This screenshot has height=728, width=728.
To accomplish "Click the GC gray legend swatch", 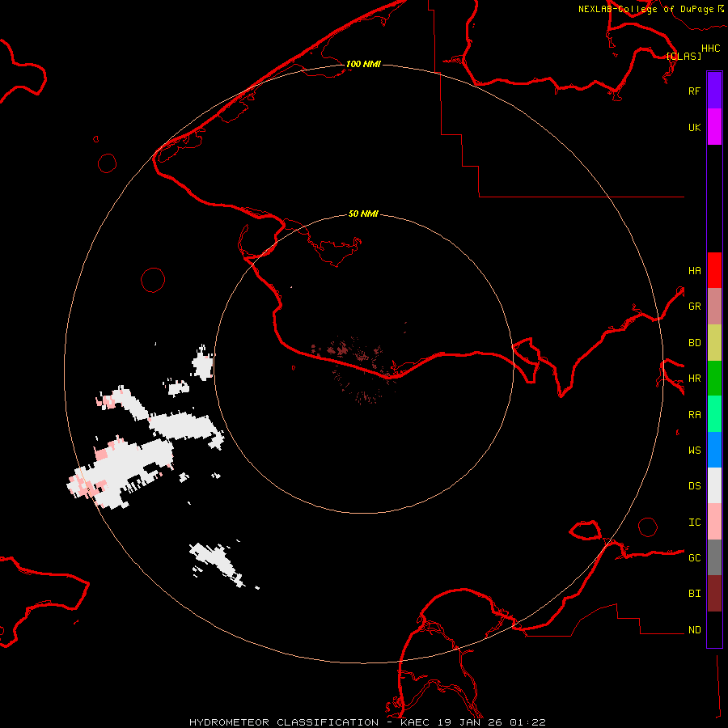I will (714, 557).
